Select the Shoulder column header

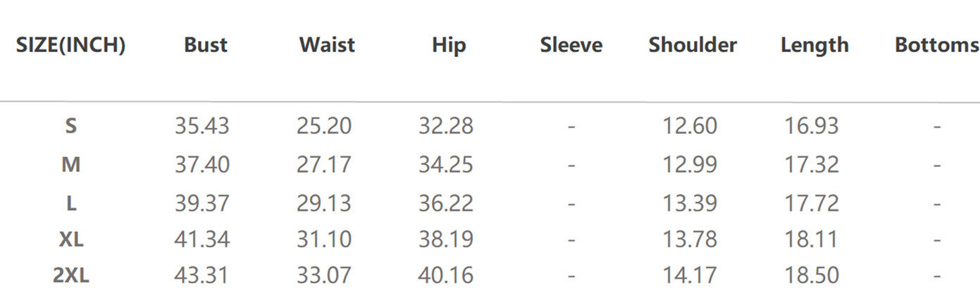coord(693,46)
